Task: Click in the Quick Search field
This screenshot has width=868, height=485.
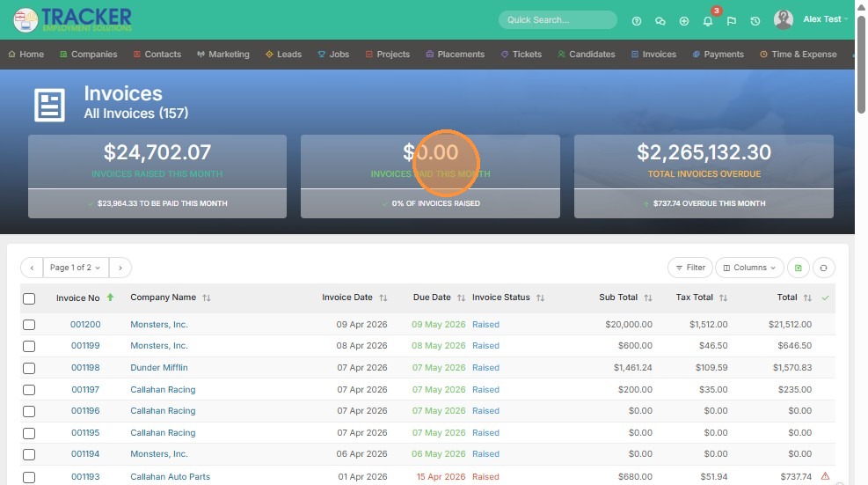Action: (x=558, y=20)
